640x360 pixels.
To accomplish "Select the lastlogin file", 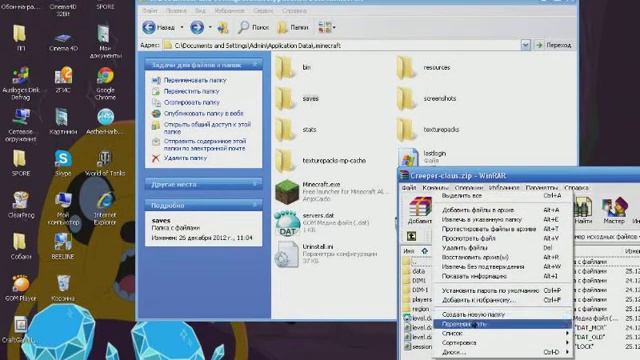I will click(x=422, y=157).
